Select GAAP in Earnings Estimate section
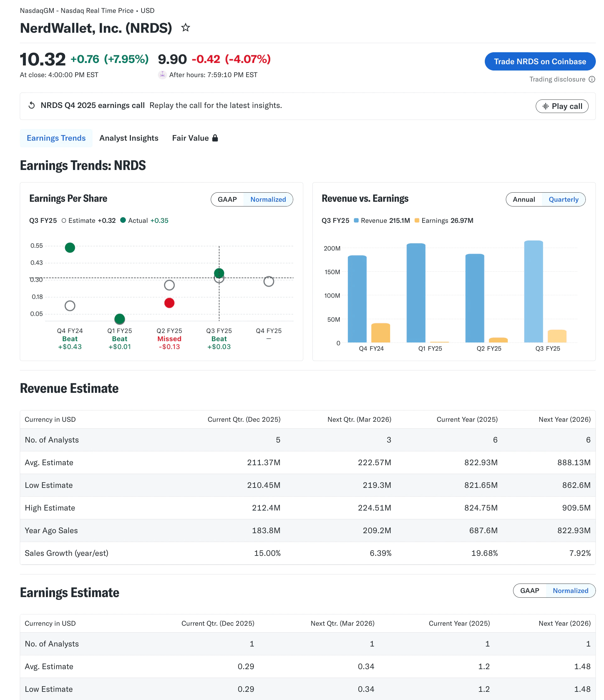 tap(529, 590)
